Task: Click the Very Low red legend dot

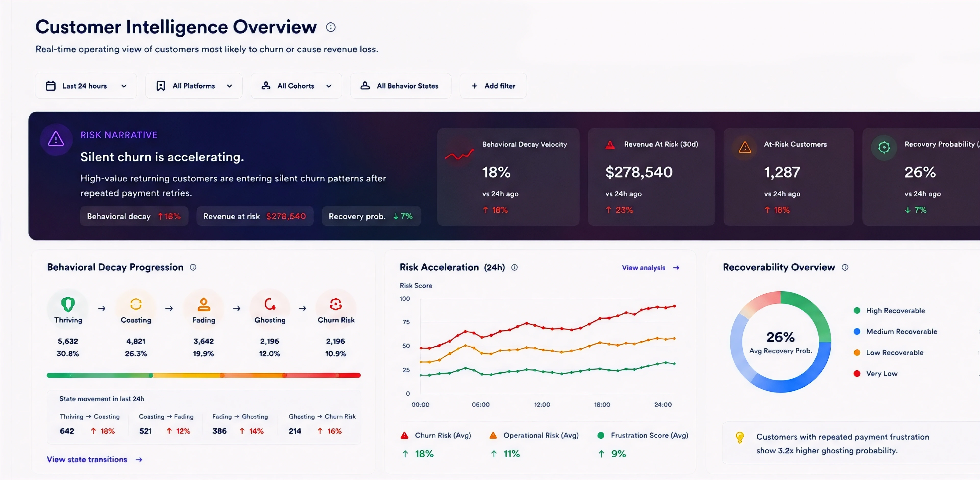Action: [x=857, y=374]
